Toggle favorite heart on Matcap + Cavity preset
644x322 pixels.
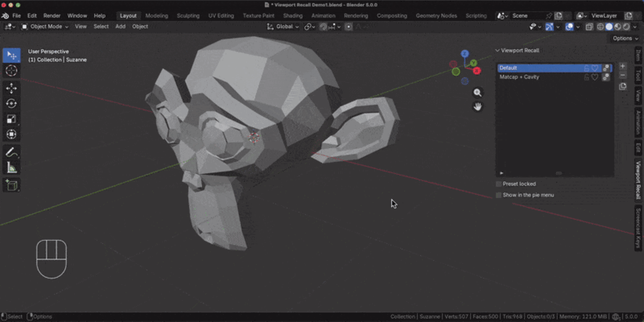[x=595, y=77]
